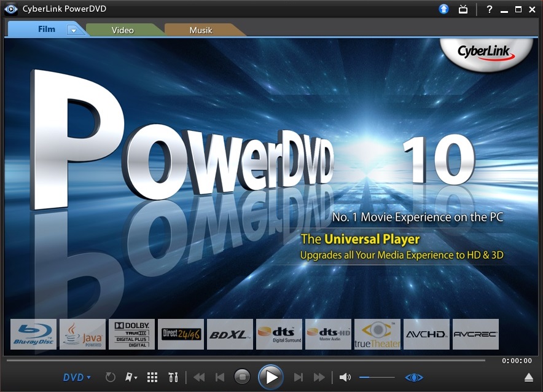Screen dimensions: 543x392
Task: Click the dts Digital Surround logo
Action: tap(279, 334)
